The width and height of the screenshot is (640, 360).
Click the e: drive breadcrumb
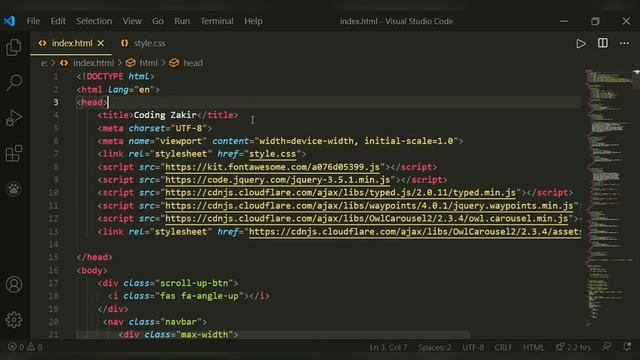tap(44, 63)
